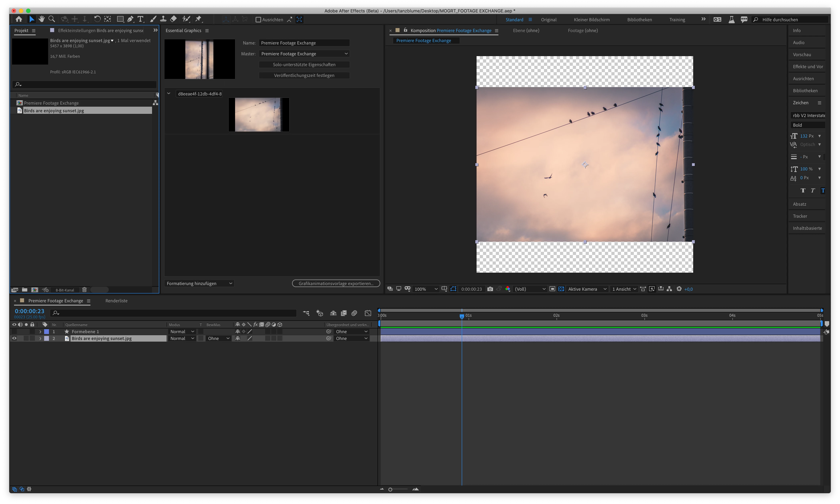The image size is (840, 504).
Task: Switch to the Renderliste tab
Action: pyautogui.click(x=116, y=301)
